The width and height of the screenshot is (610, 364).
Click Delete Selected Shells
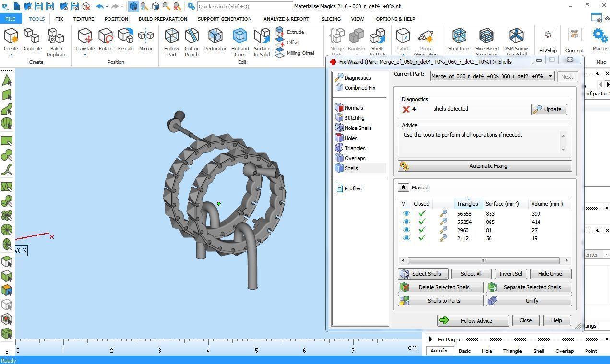click(441, 287)
